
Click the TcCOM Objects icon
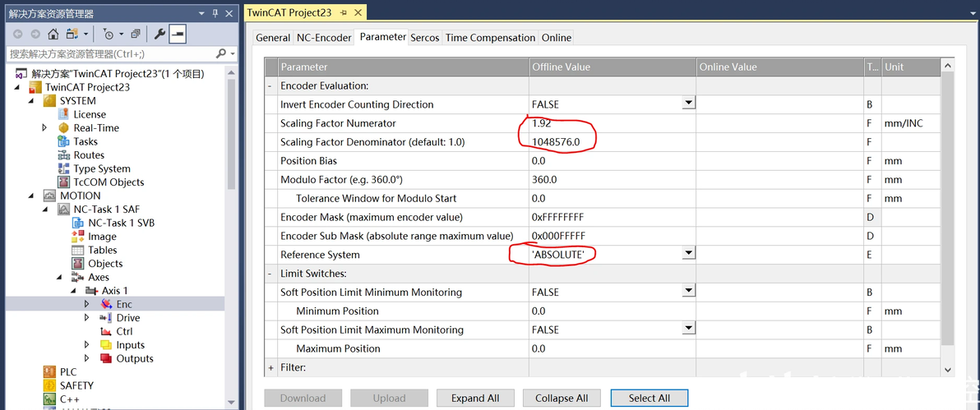click(64, 182)
